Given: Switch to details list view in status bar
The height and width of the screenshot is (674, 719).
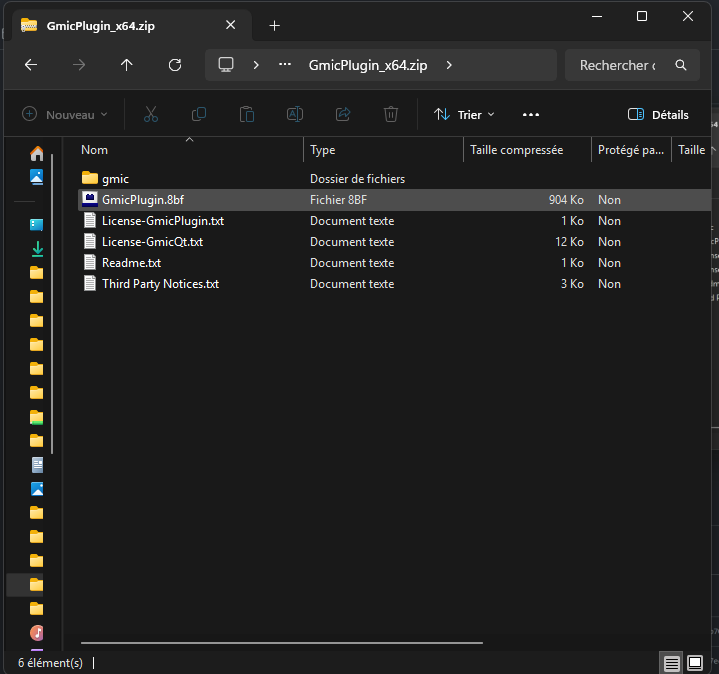Looking at the screenshot, I should point(672,663).
